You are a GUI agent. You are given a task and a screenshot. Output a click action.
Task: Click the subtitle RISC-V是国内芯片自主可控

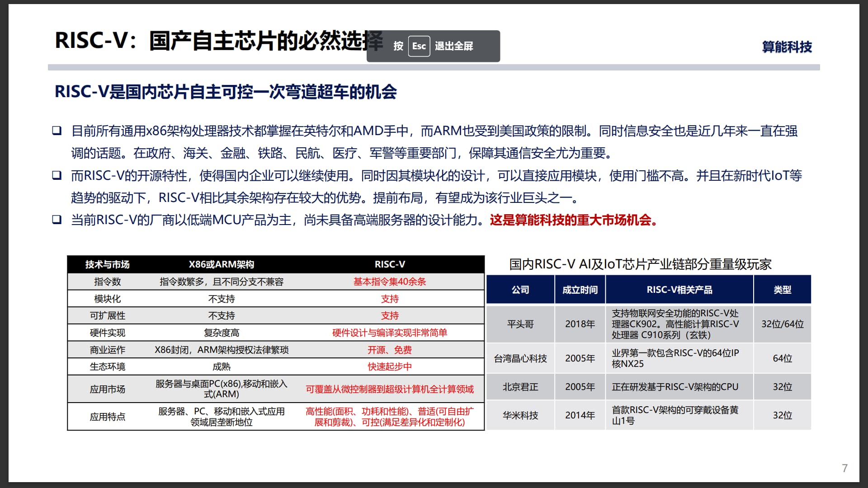225,92
